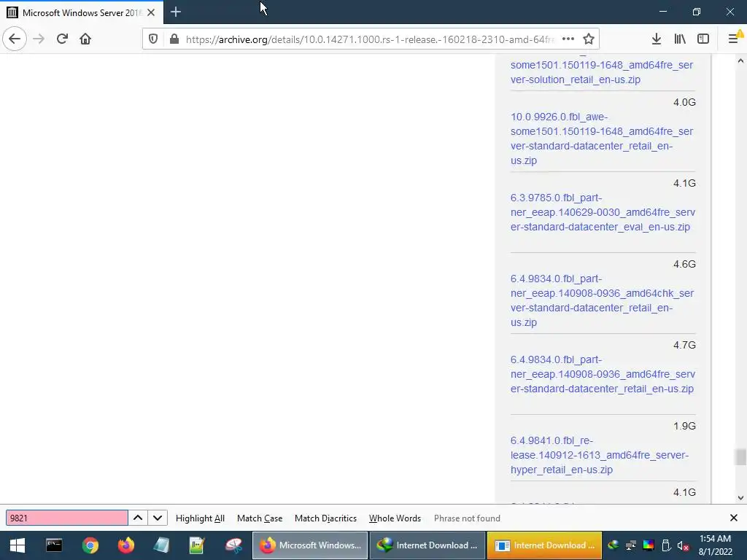Open the downloads panel
The height and width of the screenshot is (560, 747).
[x=656, y=39]
